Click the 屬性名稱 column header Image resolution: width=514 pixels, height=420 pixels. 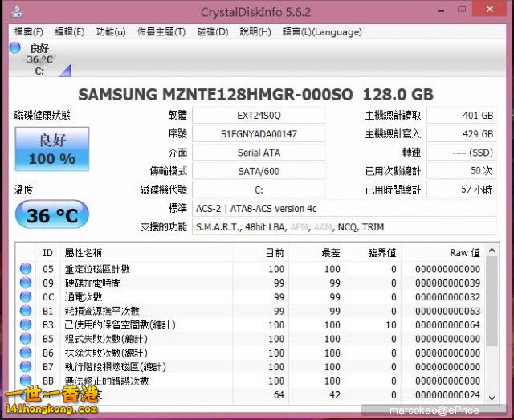(x=146, y=252)
